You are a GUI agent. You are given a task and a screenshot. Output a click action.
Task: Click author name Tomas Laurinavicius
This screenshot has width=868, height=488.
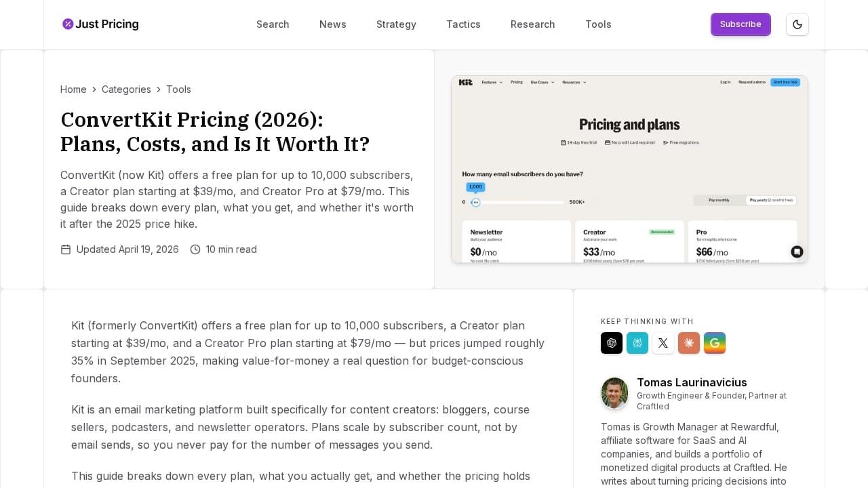point(692,382)
